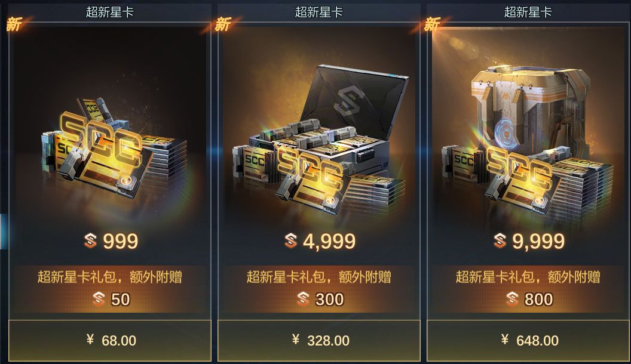
Task: Click the 新 badge on the third card
Action: [x=432, y=24]
